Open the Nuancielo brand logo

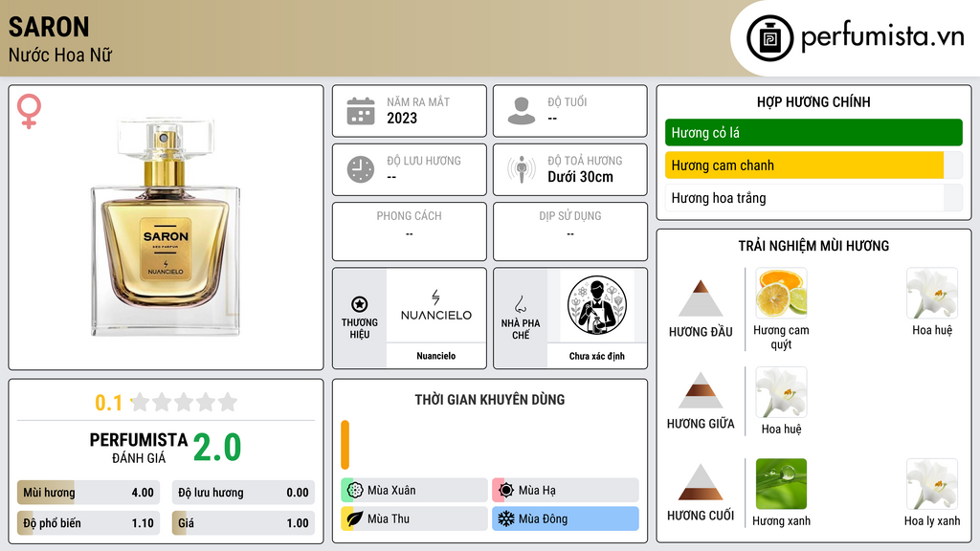click(436, 305)
